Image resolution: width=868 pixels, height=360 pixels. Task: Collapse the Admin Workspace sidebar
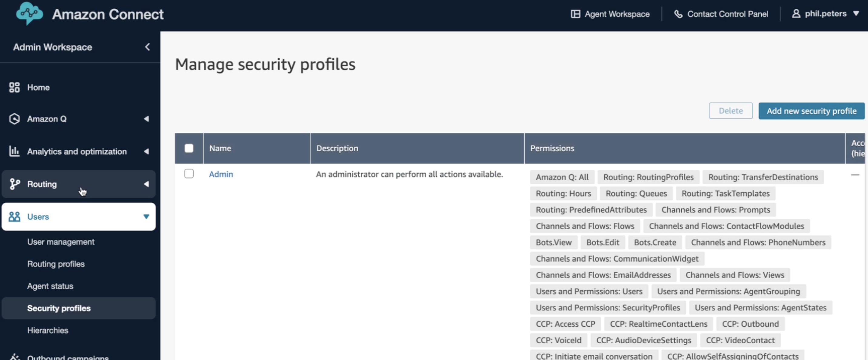[147, 47]
